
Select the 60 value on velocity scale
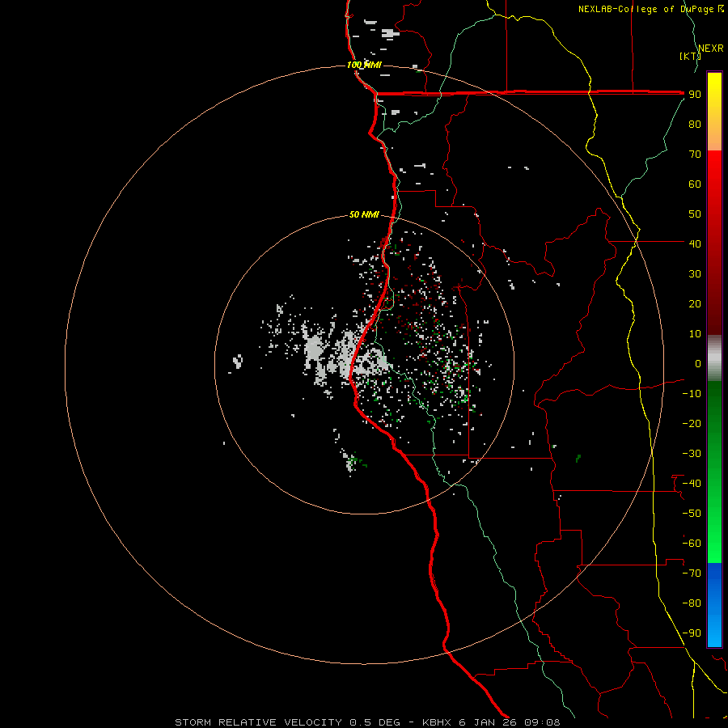pos(695,184)
